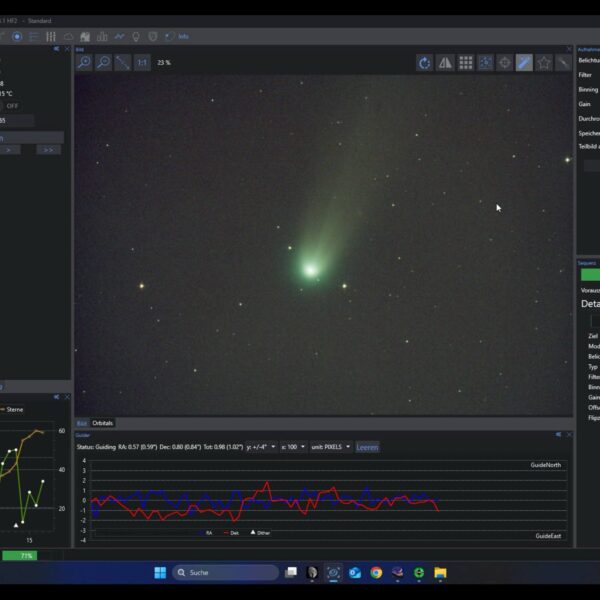The width and height of the screenshot is (600, 600).
Task: Click the rotate image icon
Action: [425, 62]
